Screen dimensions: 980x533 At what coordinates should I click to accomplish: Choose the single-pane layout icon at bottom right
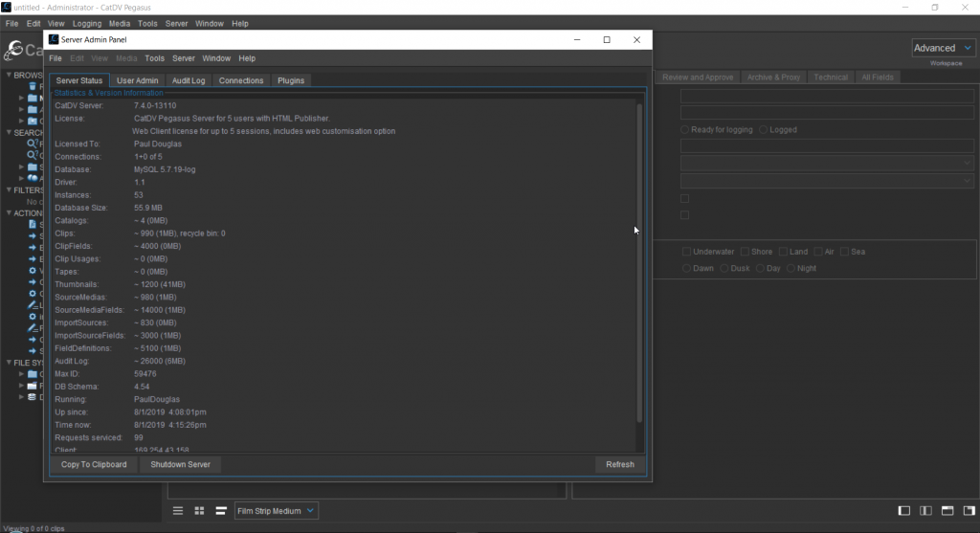pyautogui.click(x=904, y=510)
